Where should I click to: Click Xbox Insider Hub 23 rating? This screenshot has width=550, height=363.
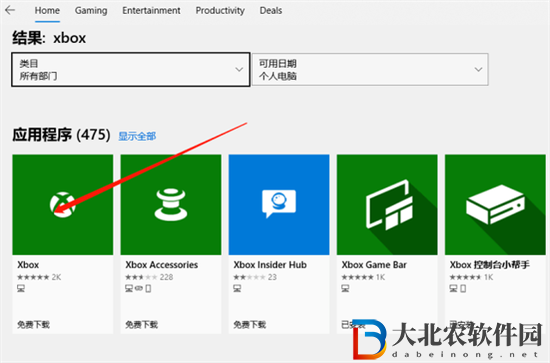click(x=255, y=277)
